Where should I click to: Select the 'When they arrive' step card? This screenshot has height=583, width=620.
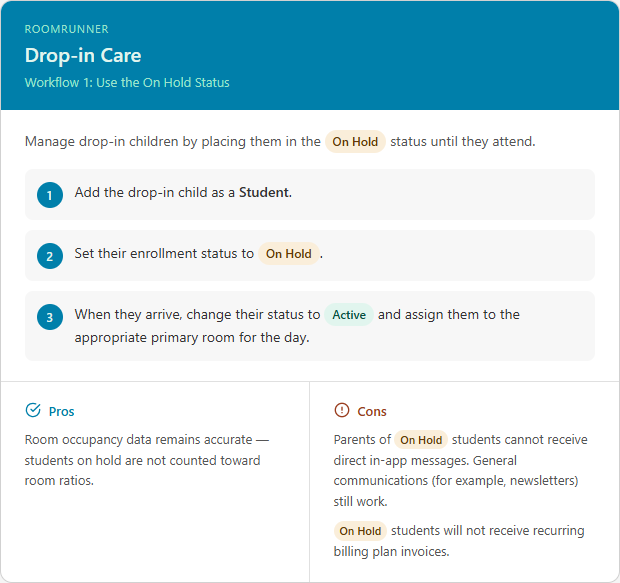pyautogui.click(x=310, y=326)
